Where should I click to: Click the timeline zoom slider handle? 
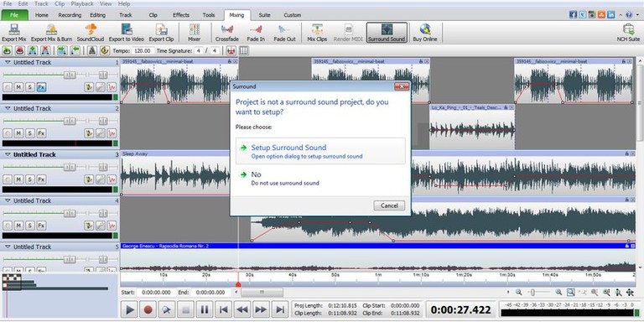532,292
